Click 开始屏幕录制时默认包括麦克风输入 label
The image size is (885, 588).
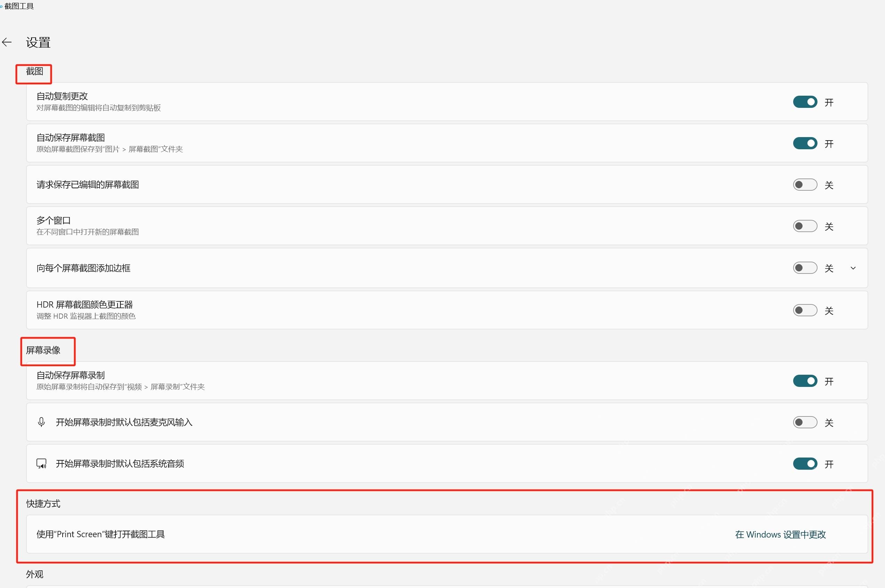click(124, 422)
